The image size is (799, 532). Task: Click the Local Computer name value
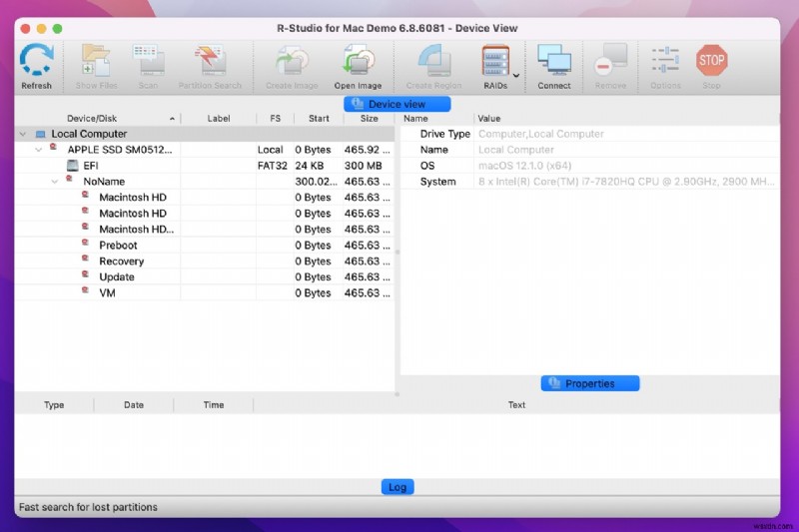[x=516, y=150]
